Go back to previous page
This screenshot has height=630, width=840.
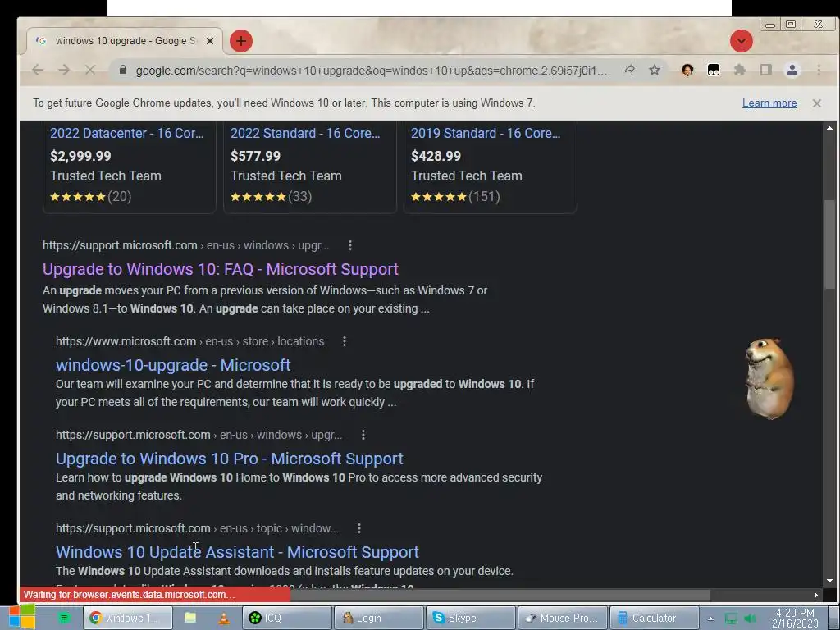pos(38,71)
